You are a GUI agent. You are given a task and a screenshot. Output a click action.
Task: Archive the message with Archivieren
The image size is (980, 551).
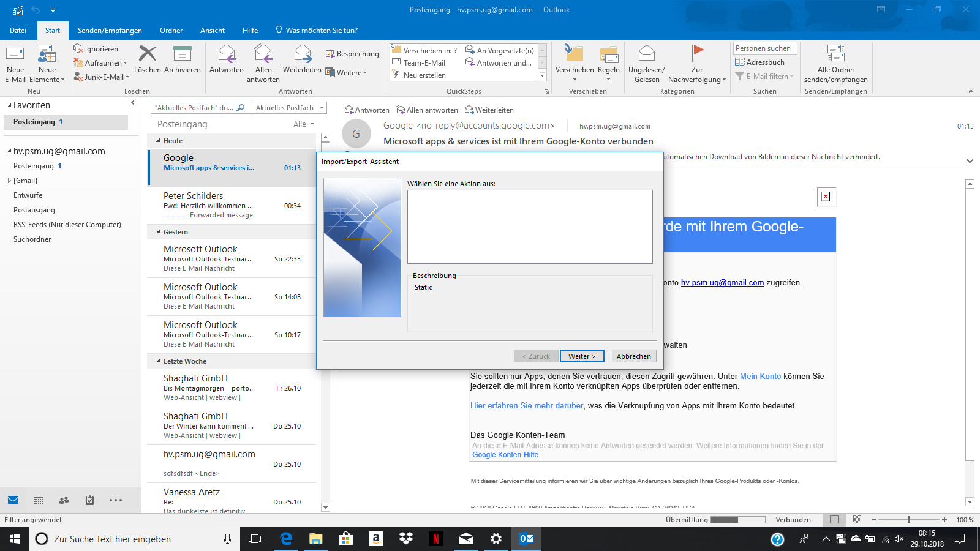(x=183, y=59)
